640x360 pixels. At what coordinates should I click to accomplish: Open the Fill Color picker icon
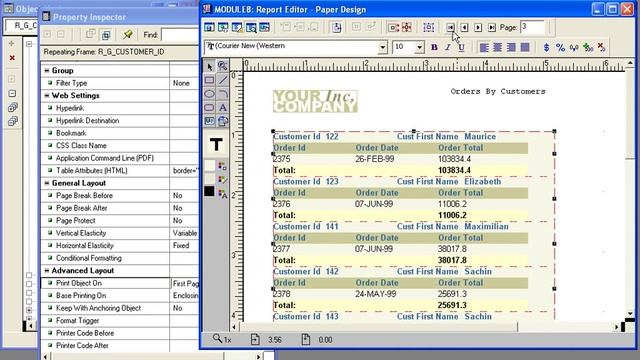[x=222, y=166]
